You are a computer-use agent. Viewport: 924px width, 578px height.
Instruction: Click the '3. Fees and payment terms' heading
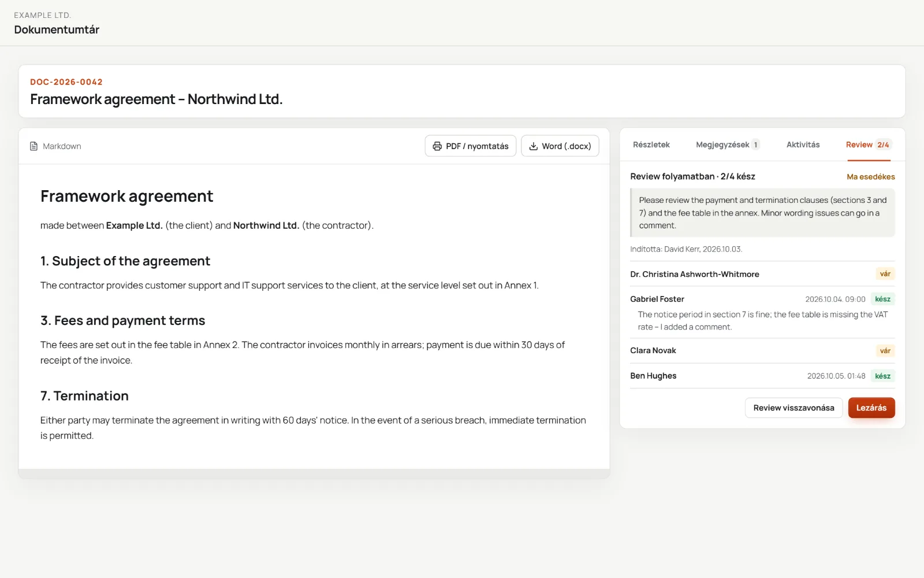click(x=123, y=321)
